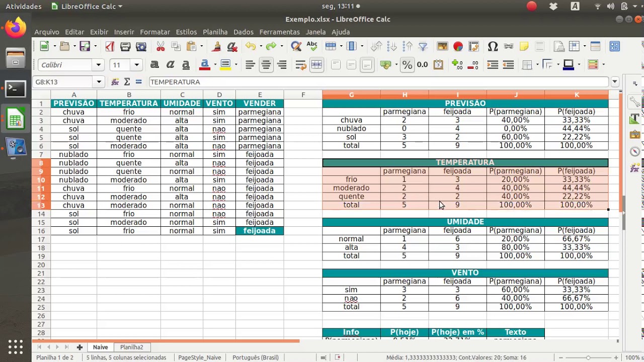Screen dimensions: 644x362
Task: Click PageStyle_Naive in status bar
Action: (200, 357)
